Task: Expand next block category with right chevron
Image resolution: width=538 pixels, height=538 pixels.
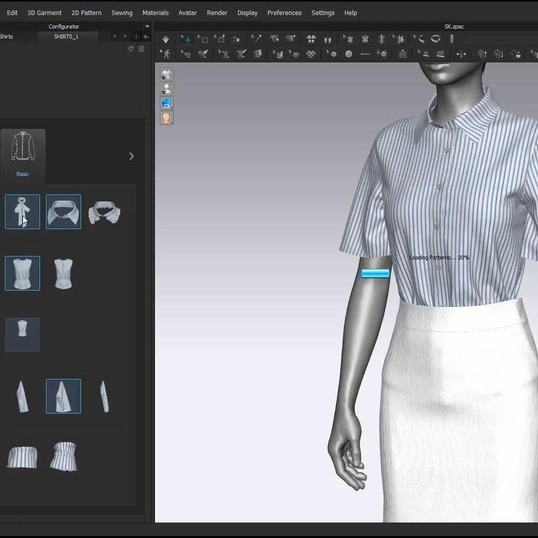Action: tap(131, 156)
